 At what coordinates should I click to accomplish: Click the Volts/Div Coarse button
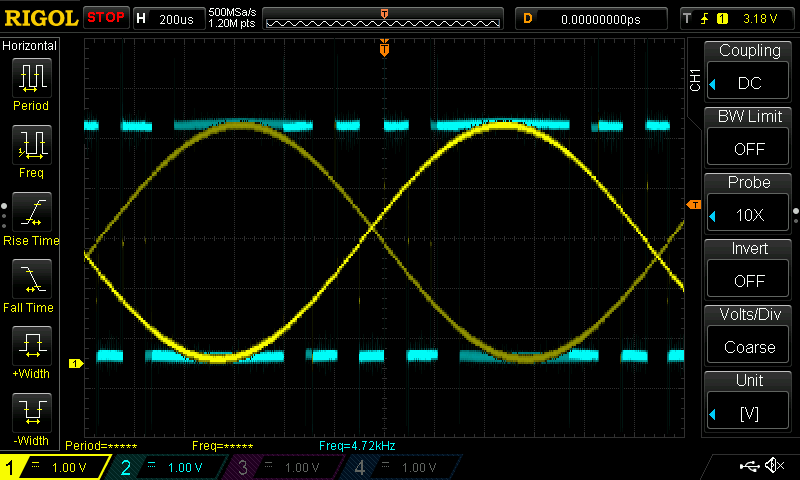749,336
